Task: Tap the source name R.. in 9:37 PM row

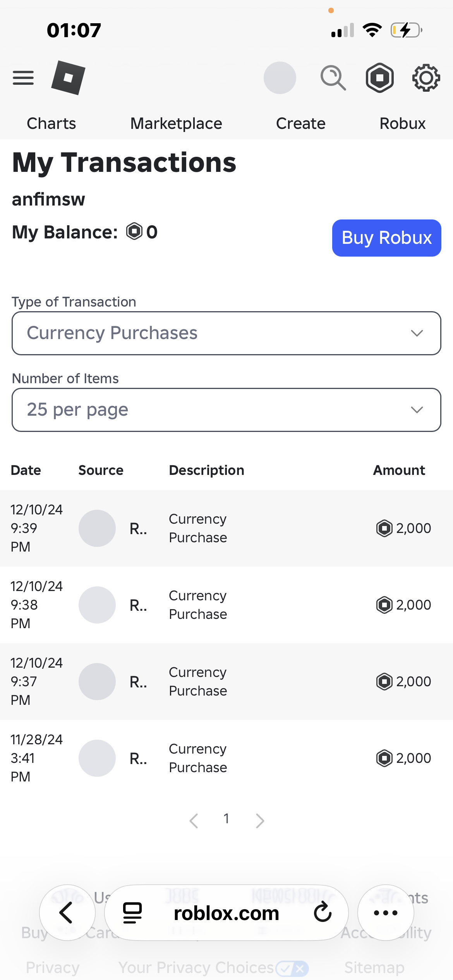Action: tap(138, 682)
